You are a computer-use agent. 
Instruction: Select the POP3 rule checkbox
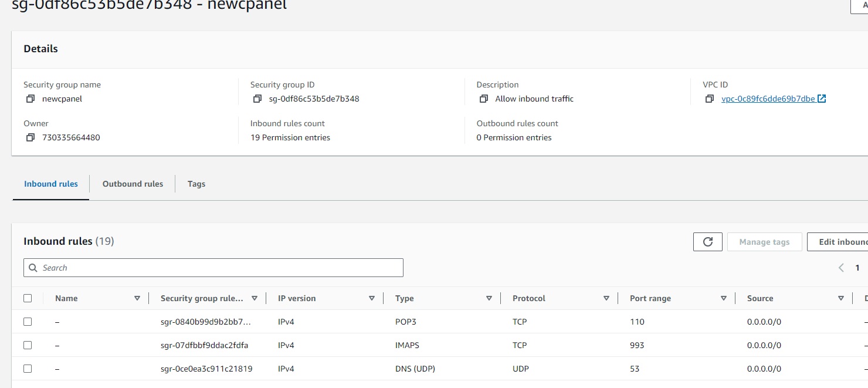(x=28, y=322)
